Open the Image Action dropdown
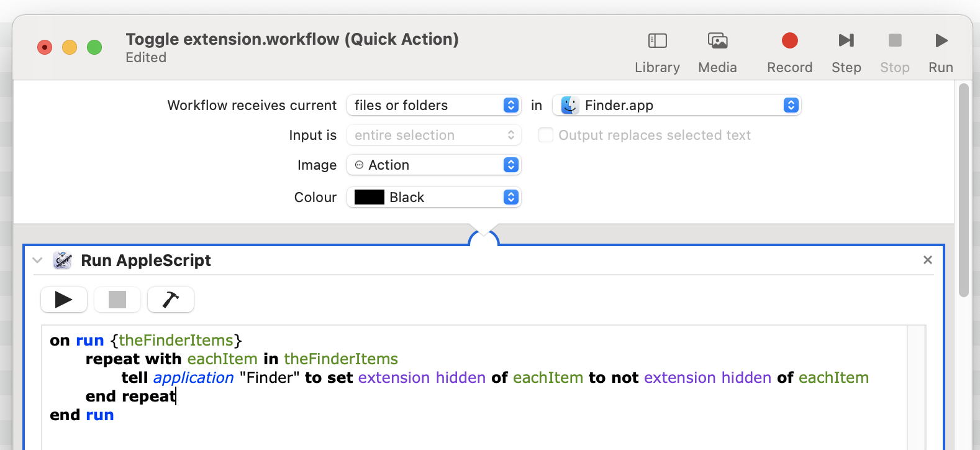The width and height of the screenshot is (980, 450). click(x=433, y=165)
